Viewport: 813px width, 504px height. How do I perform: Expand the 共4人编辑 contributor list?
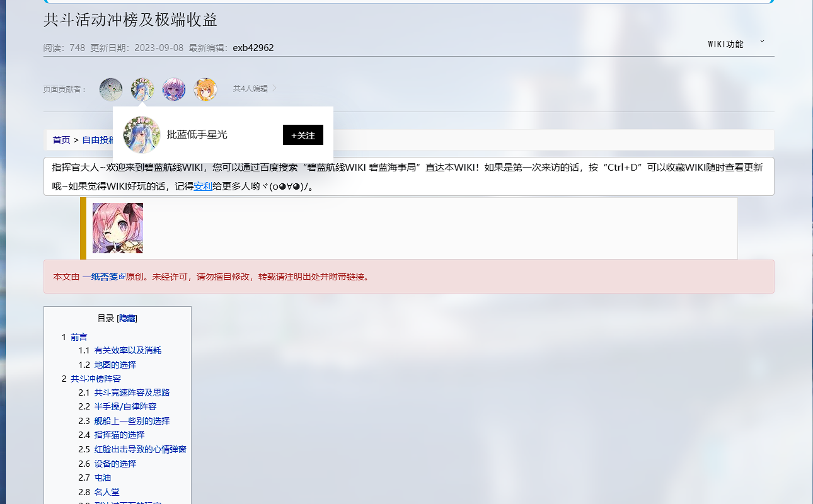[255, 89]
